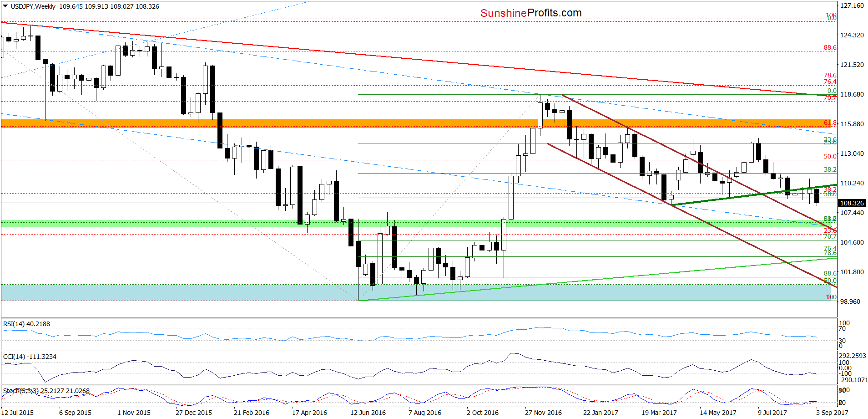This screenshot has height=419, width=868.
Task: Click the 118.680 price axis label
Action: pos(852,94)
